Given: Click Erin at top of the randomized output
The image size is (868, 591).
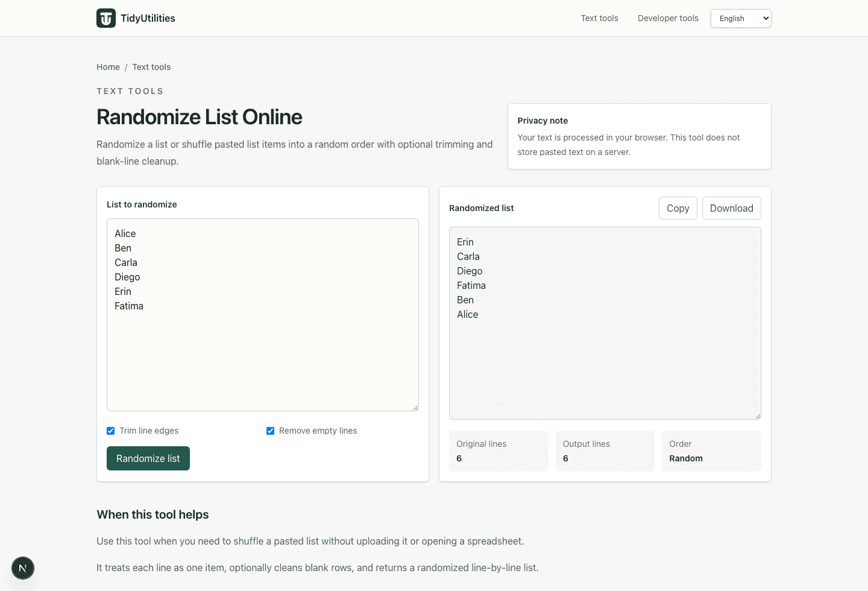Looking at the screenshot, I should tap(465, 242).
